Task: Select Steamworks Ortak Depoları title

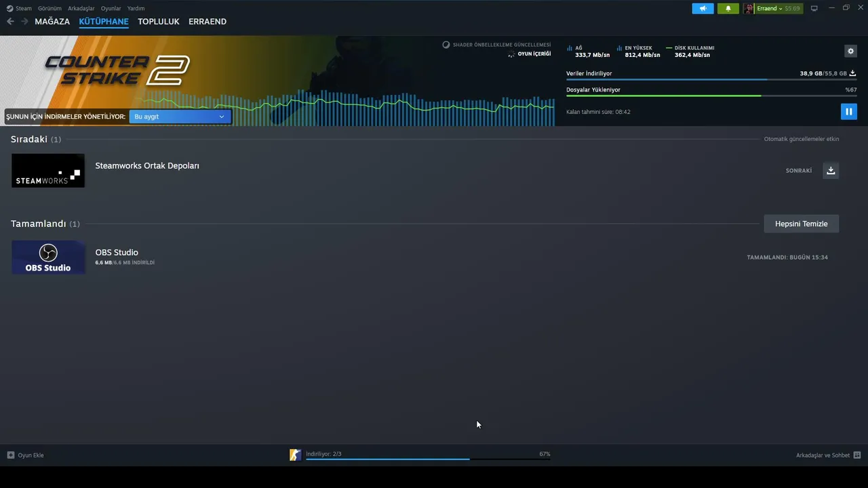Action: [147, 165]
